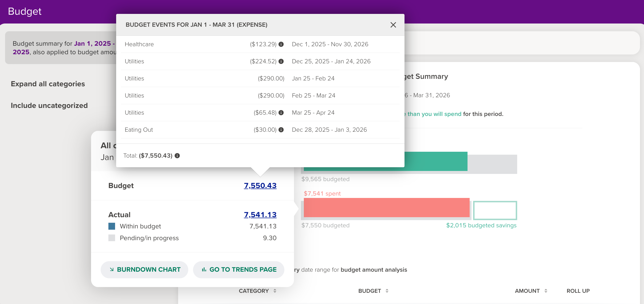Image resolution: width=644 pixels, height=304 pixels.
Task: Open the Burndown Chart
Action: [144, 270]
